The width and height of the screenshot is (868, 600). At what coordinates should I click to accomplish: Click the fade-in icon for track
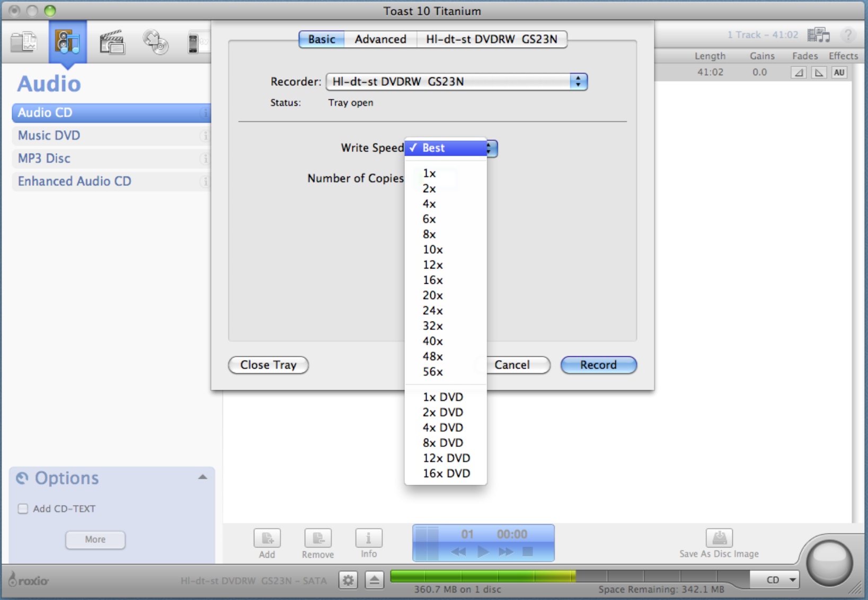(x=799, y=73)
